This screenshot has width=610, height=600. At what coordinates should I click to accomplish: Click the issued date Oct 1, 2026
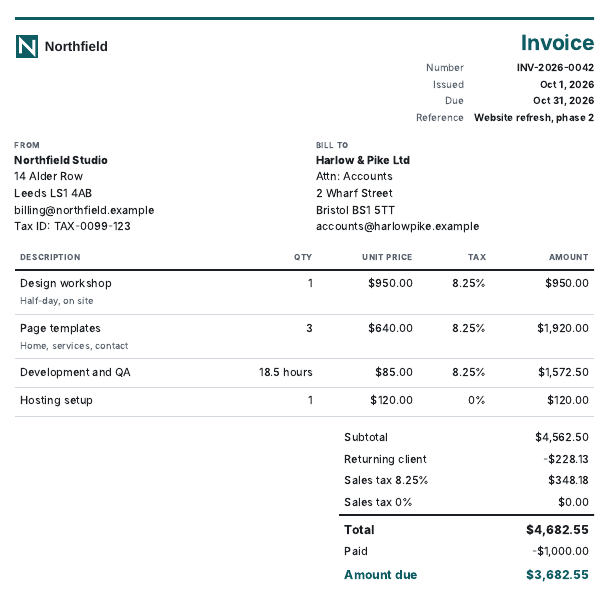point(567,84)
